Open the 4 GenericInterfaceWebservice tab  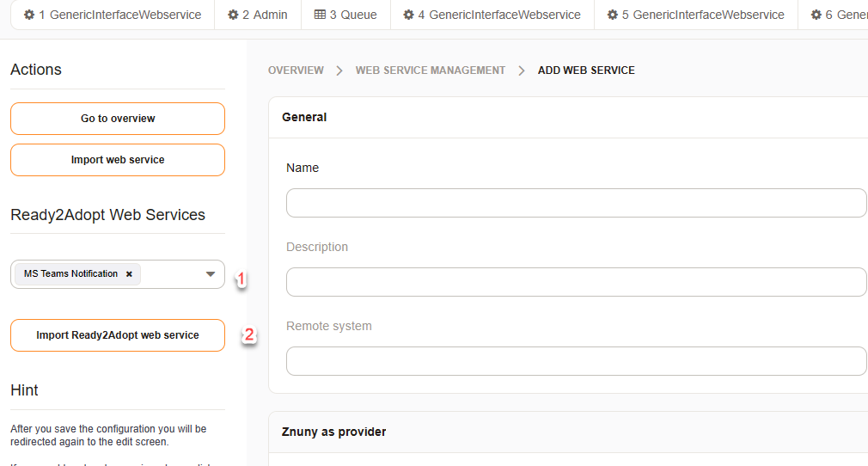point(491,15)
